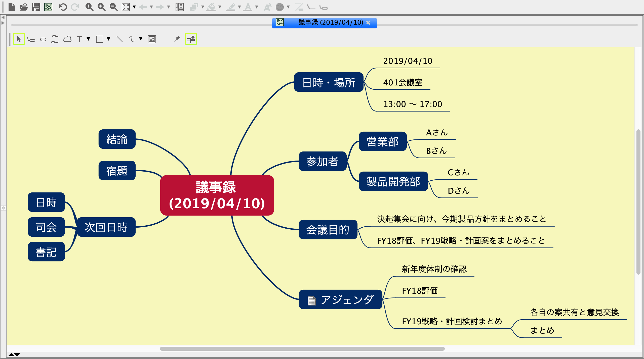Open the forward navigation history dropdown
The height and width of the screenshot is (359, 644).
coord(169,7)
